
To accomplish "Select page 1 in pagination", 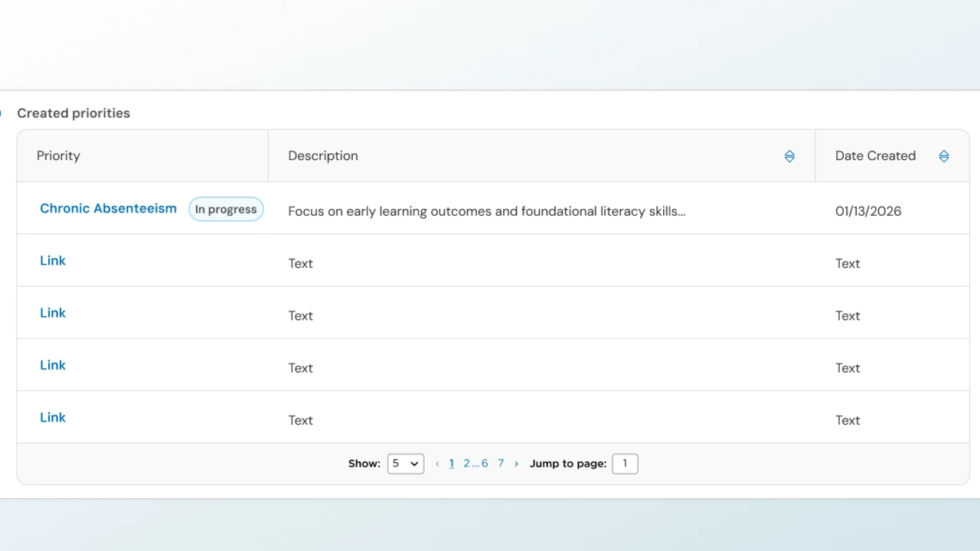I will click(452, 464).
